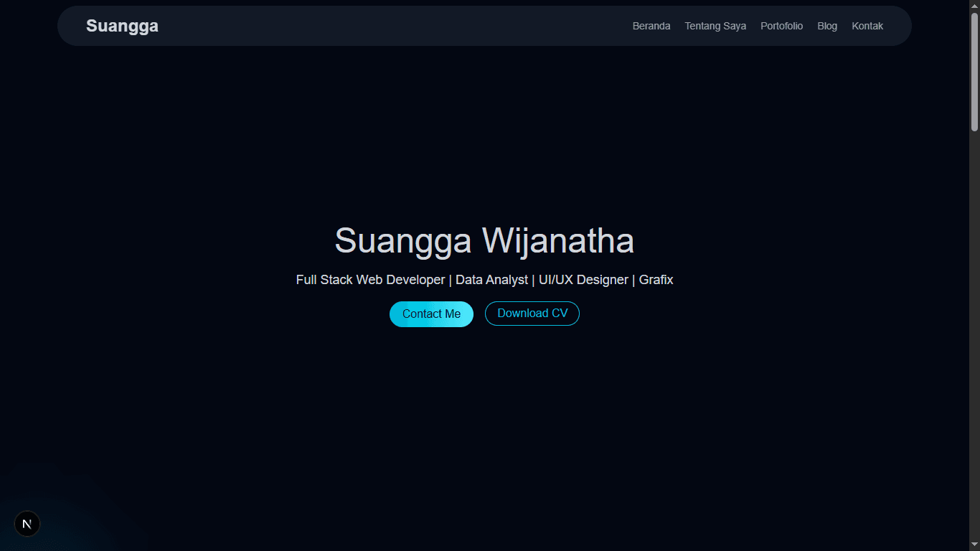
Task: Click the vertical scrollbar thumb
Action: pos(974,72)
